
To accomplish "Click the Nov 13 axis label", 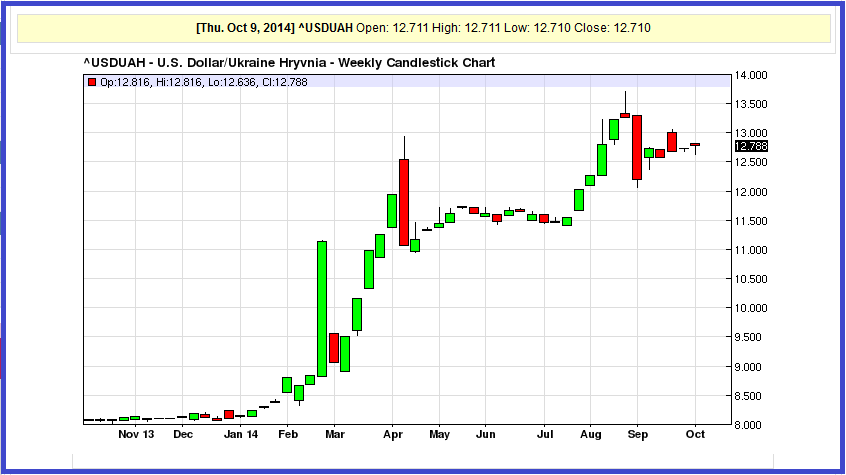I will [136, 435].
